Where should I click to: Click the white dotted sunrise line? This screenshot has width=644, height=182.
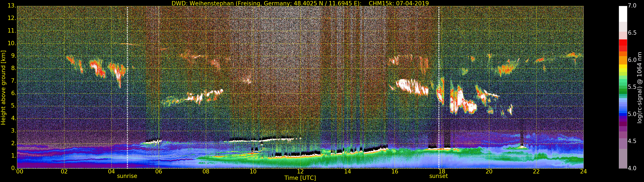pos(127,87)
